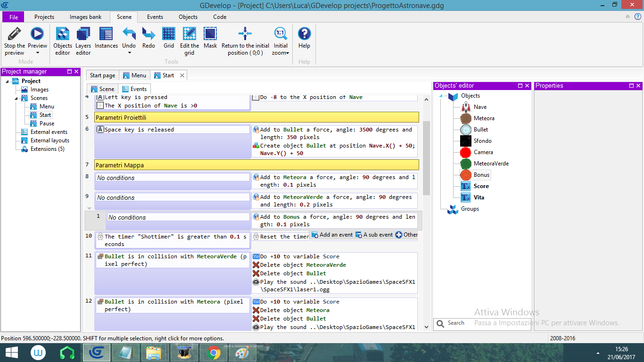Open Google Chrome from the taskbar
The height and width of the screenshot is (362, 644).
213,353
